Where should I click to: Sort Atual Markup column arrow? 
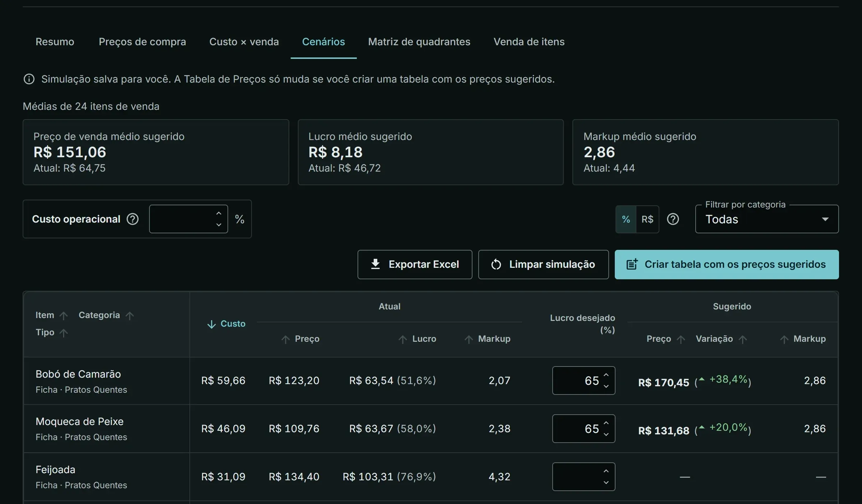tap(469, 339)
